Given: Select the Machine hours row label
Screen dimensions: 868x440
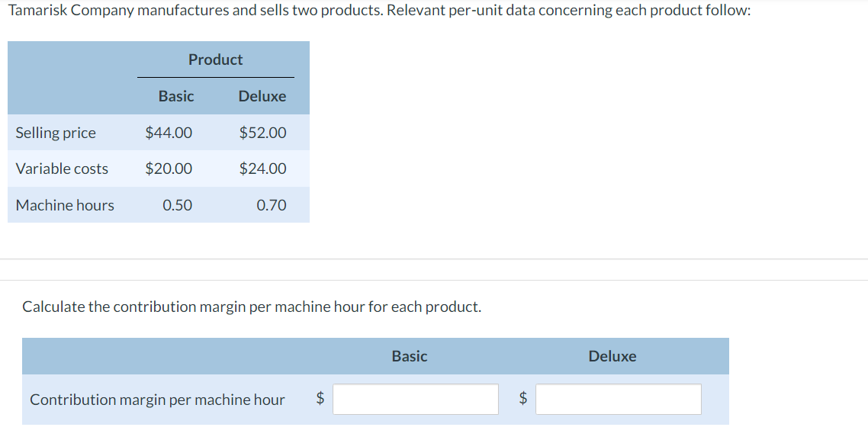Looking at the screenshot, I should point(65,205).
